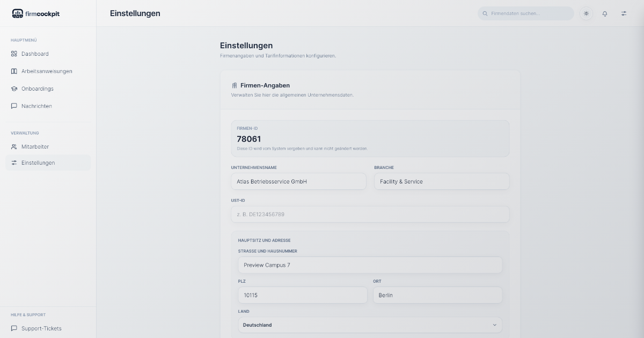Click the sliders icon in top bar
Viewport: 644px width, 338px height.
pyautogui.click(x=624, y=13)
